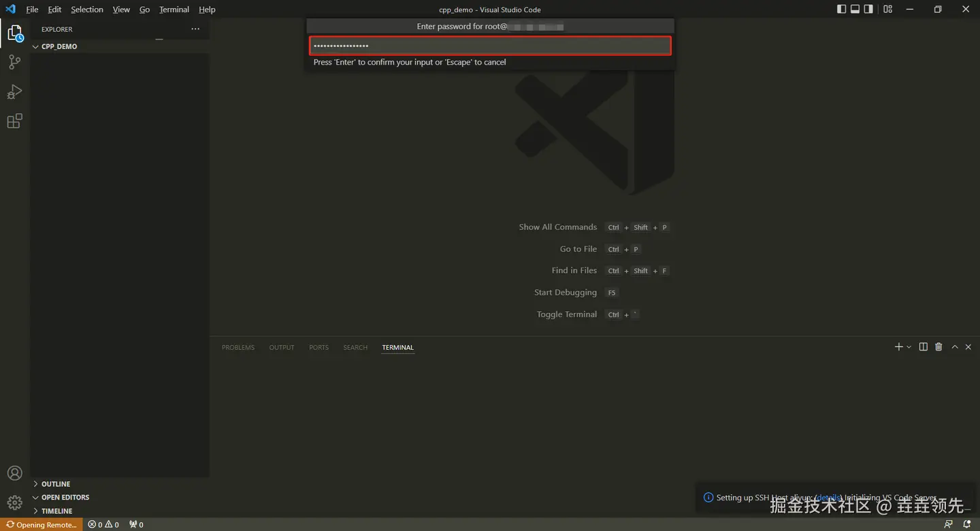
Task: Restore down the VS Code window
Action: (938, 10)
